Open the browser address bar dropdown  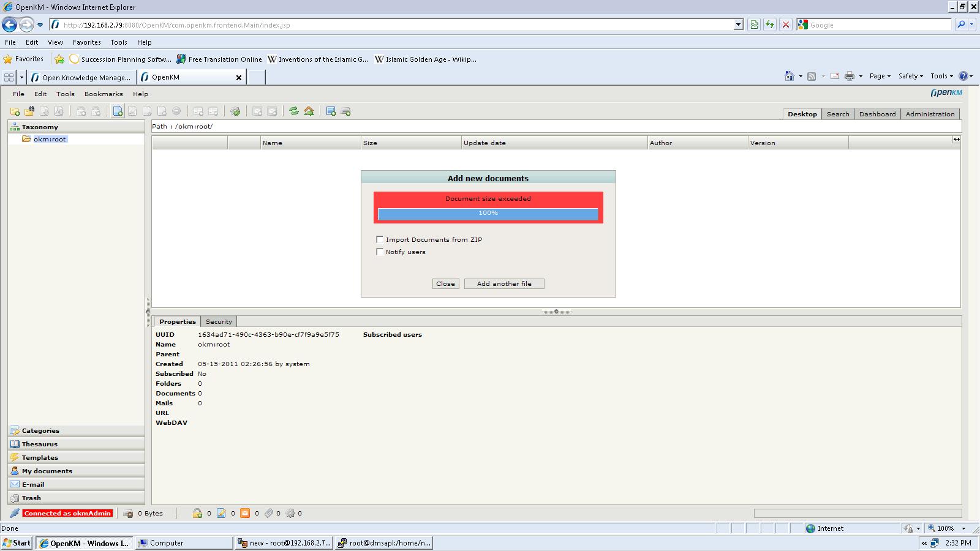(x=738, y=25)
